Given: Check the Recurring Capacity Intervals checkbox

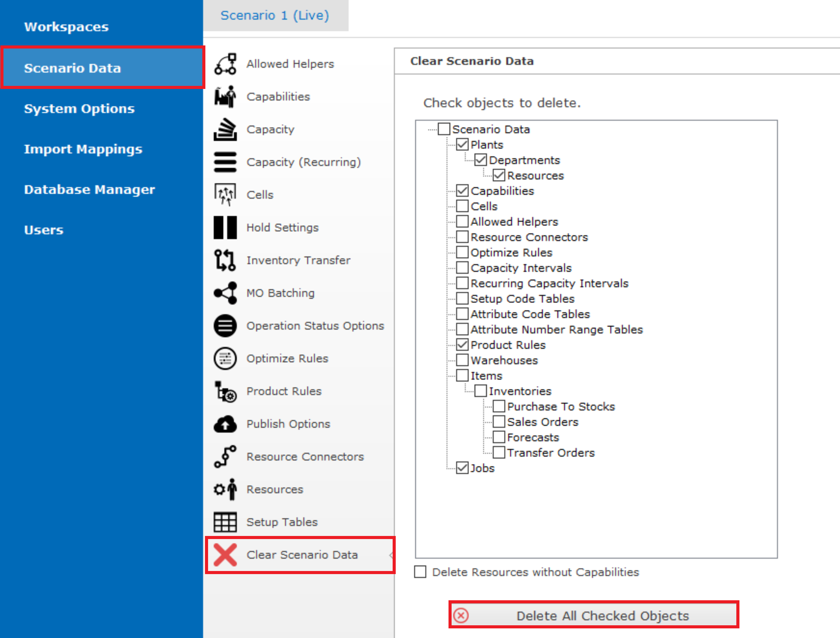Looking at the screenshot, I should (x=462, y=283).
